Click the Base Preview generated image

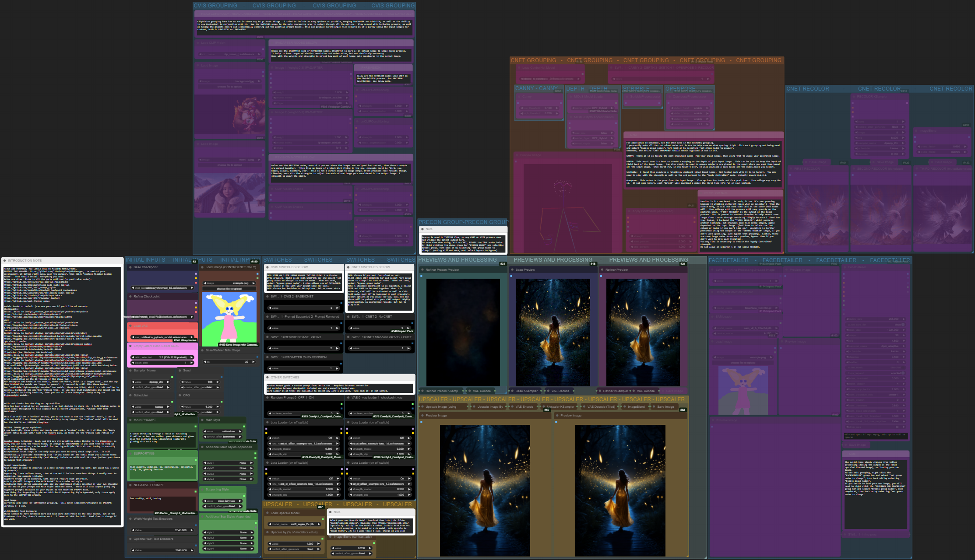tap(553, 332)
